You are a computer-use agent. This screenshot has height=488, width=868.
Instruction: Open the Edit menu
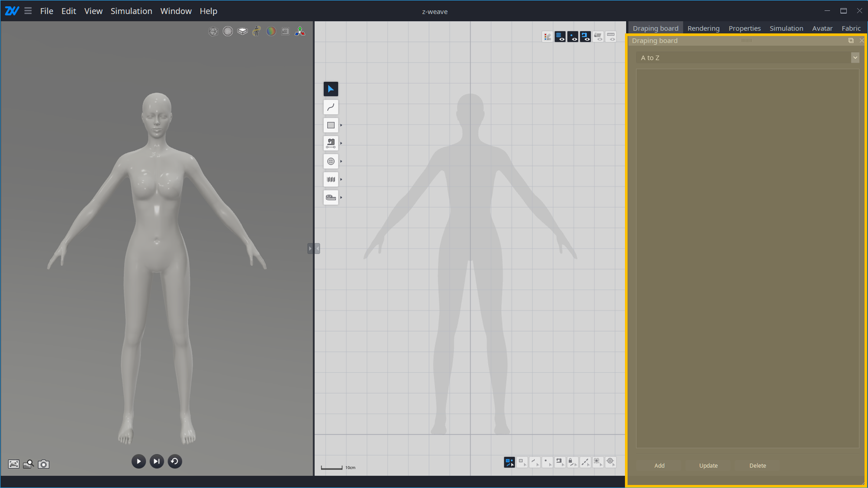pos(69,11)
